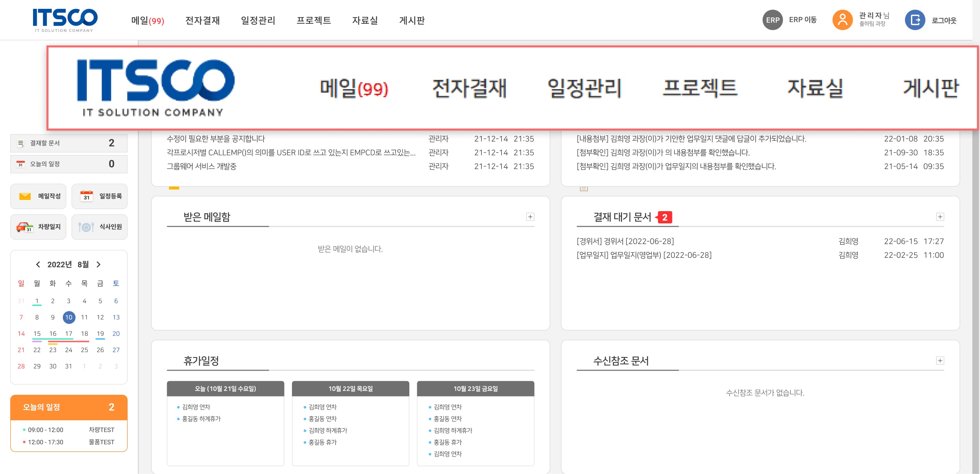Open document '[업무일지] 업무일지(영업부) [2022-06-28]'
Screen dimensions: 980x474
(644, 255)
